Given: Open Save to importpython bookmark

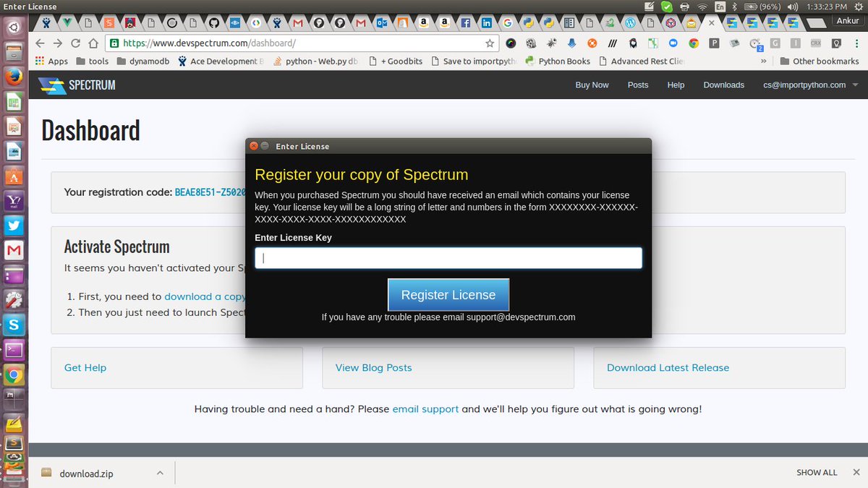Looking at the screenshot, I should (473, 61).
